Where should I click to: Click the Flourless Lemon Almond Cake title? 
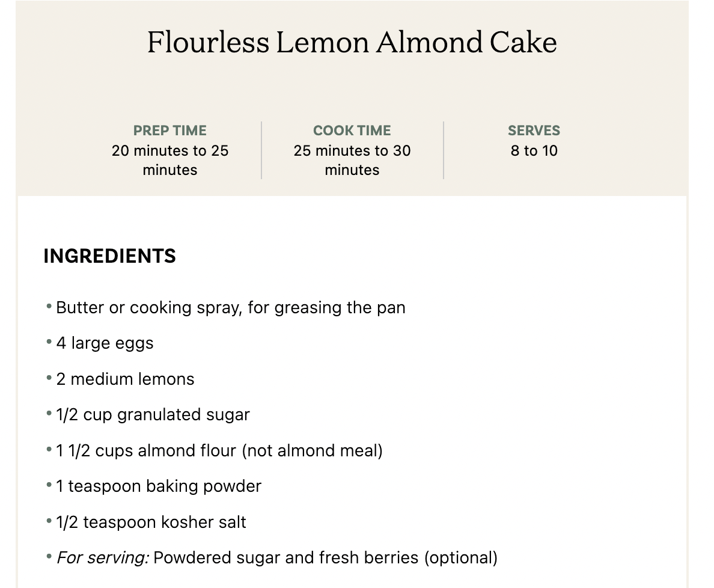[x=352, y=43]
